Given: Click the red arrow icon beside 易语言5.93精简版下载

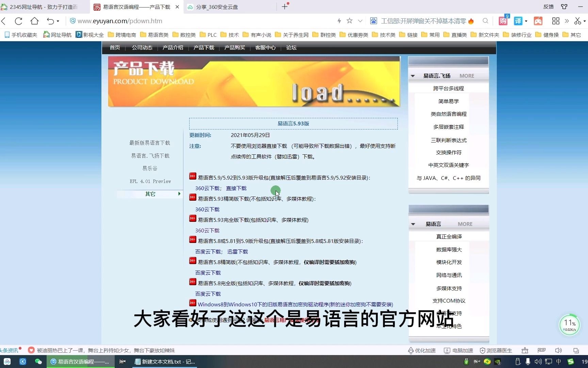Looking at the screenshot, I should [193, 197].
